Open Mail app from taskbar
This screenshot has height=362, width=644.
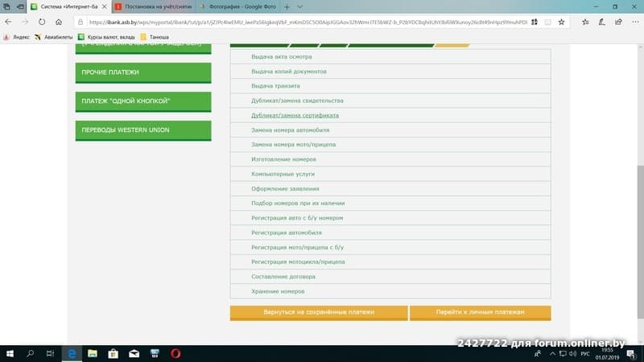pos(134,353)
